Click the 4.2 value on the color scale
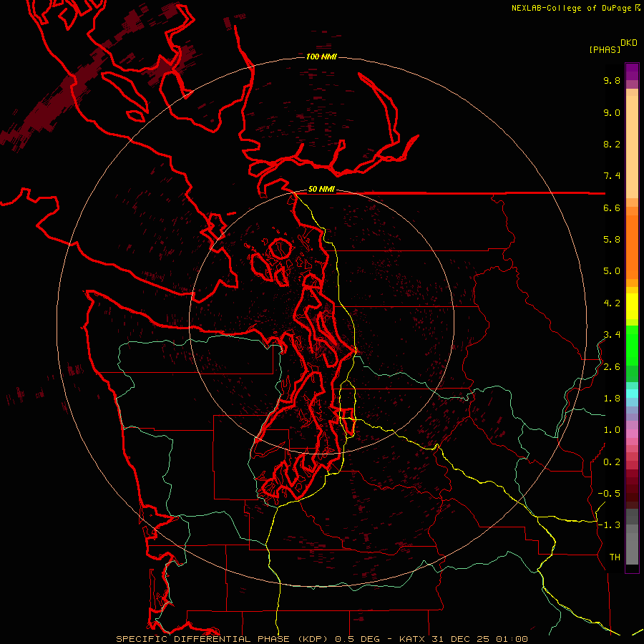Image resolution: width=644 pixels, height=644 pixels. tap(612, 303)
